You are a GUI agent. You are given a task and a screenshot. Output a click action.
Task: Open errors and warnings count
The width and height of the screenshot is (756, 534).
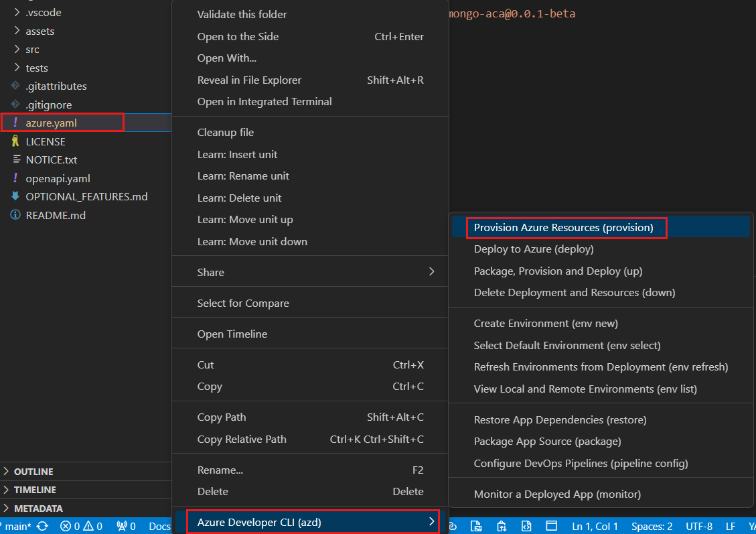pos(82,526)
